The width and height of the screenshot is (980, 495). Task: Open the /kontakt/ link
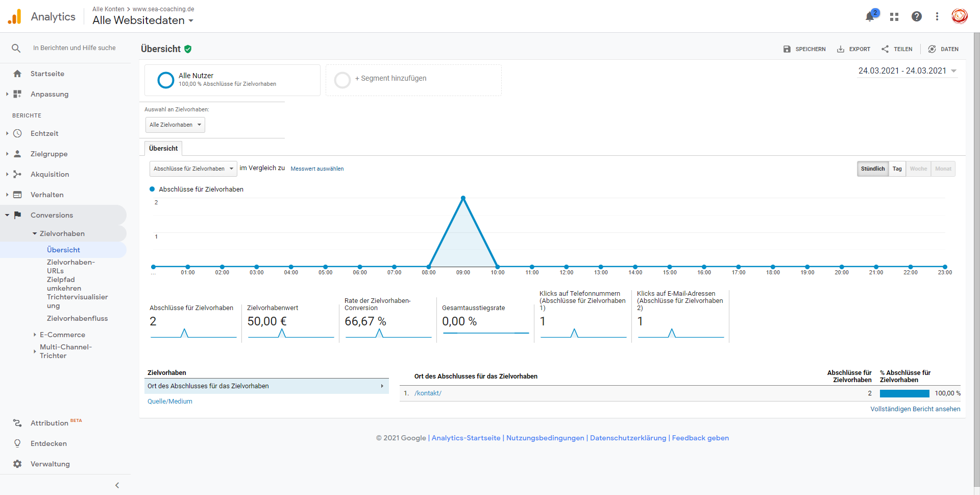click(x=428, y=393)
